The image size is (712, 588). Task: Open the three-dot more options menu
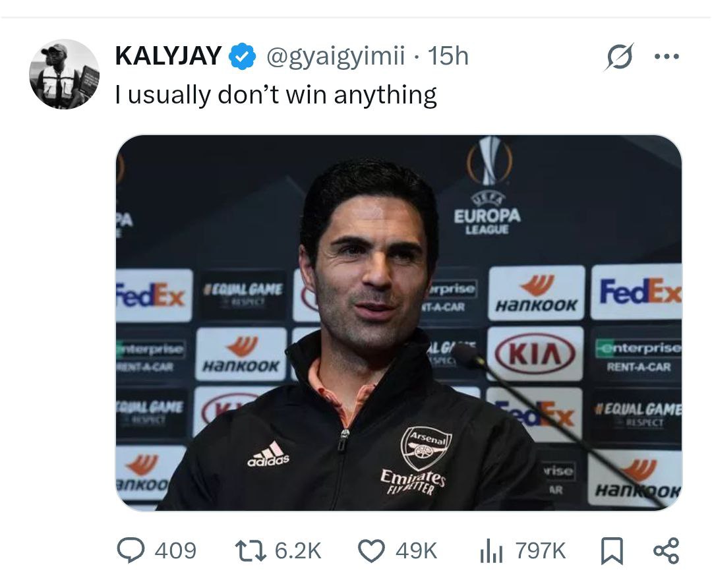coord(666,57)
